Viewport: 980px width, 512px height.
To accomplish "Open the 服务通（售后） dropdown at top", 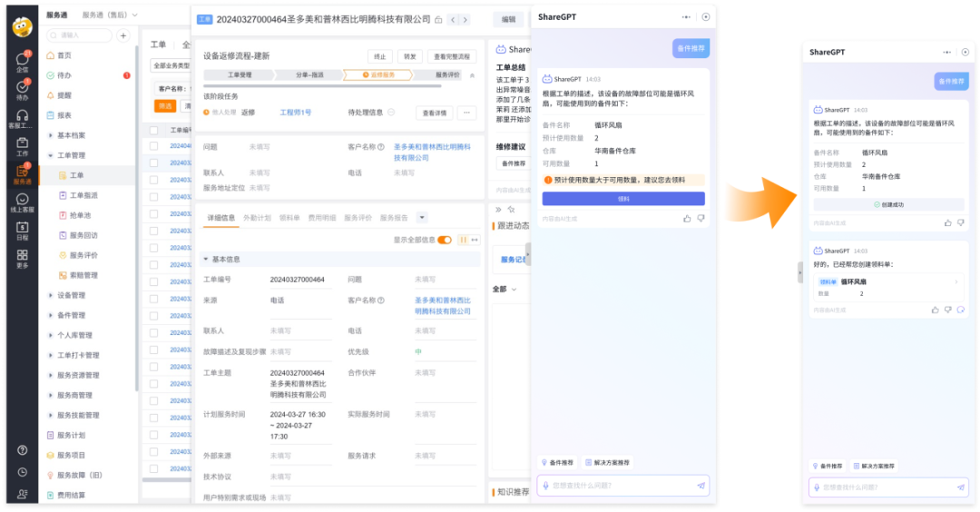I will click(110, 15).
